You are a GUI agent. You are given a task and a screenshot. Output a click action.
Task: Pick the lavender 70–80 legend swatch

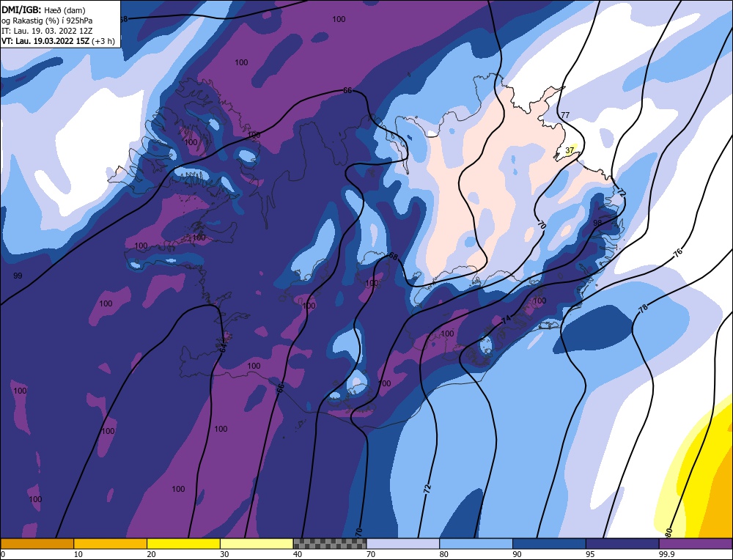[x=403, y=544]
